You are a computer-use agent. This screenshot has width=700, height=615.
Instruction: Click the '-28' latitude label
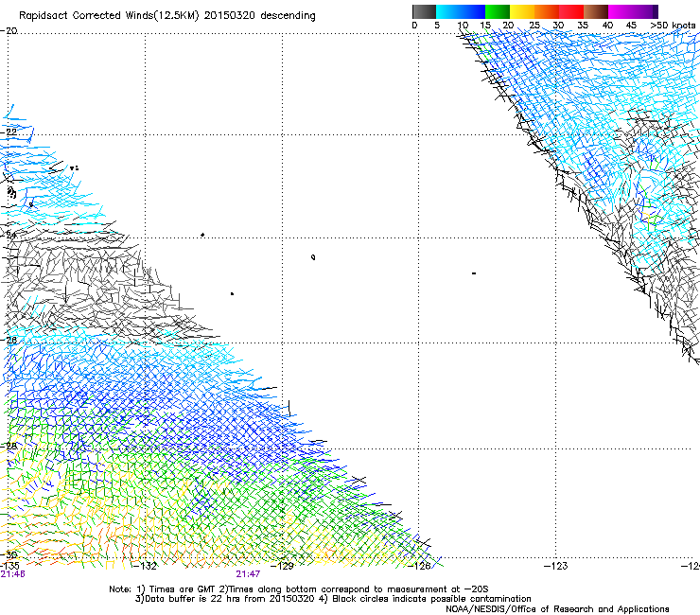(x=9, y=446)
